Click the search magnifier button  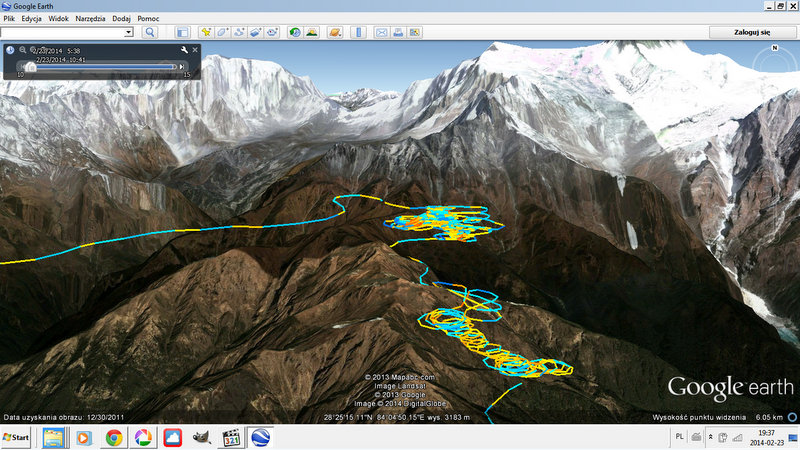150,32
